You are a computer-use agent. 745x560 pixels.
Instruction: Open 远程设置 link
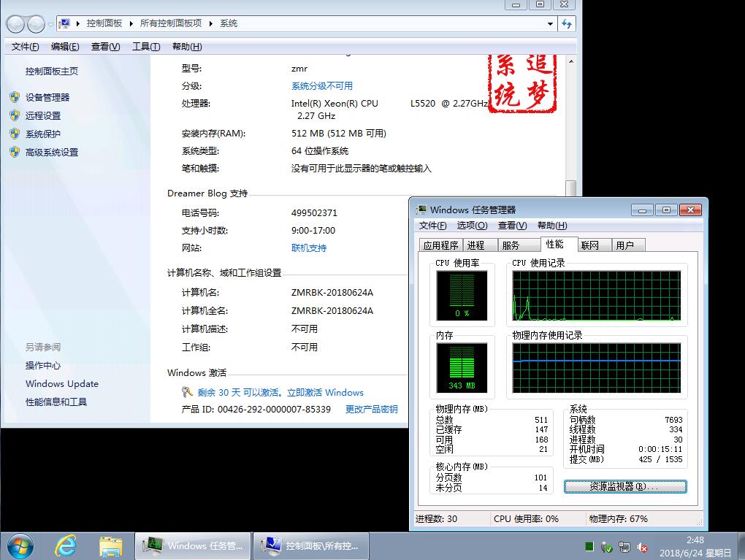coord(43,115)
